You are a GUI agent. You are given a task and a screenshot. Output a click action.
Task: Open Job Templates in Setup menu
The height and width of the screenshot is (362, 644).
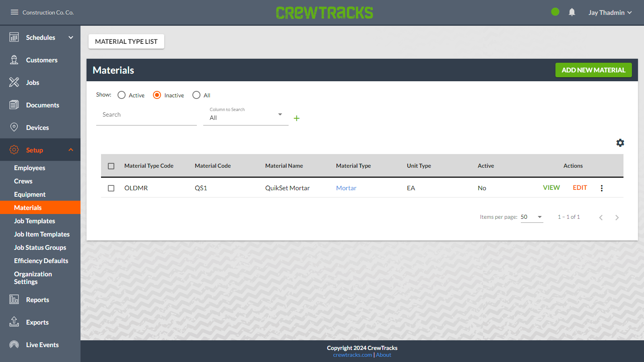pos(35,221)
